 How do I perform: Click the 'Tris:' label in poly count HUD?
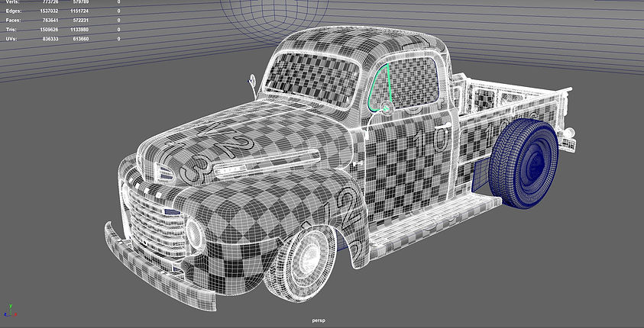(x=11, y=30)
